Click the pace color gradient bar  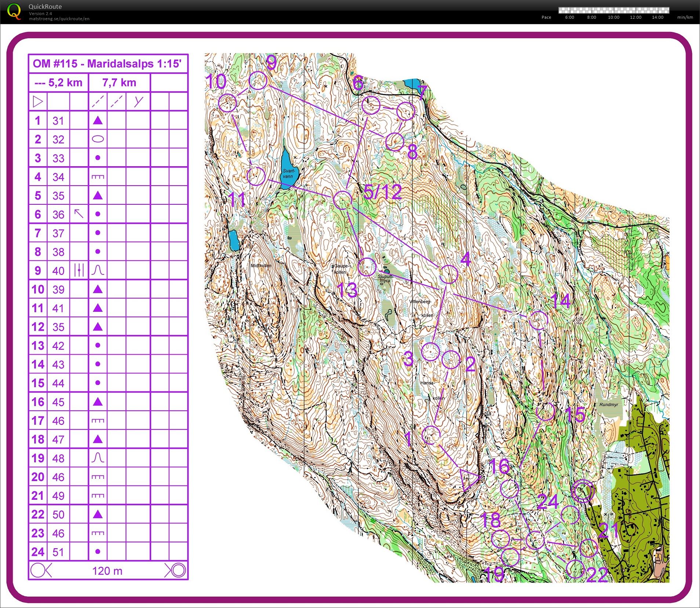pyautogui.click(x=614, y=10)
